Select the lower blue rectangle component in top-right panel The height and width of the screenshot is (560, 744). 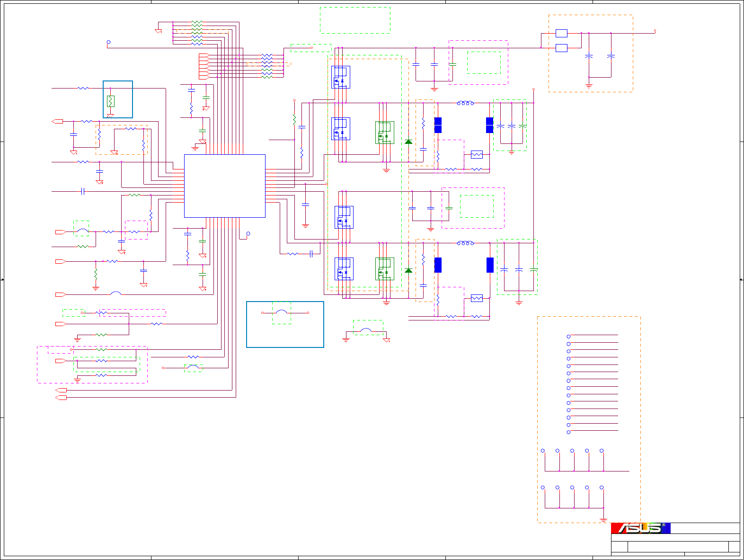[x=561, y=48]
